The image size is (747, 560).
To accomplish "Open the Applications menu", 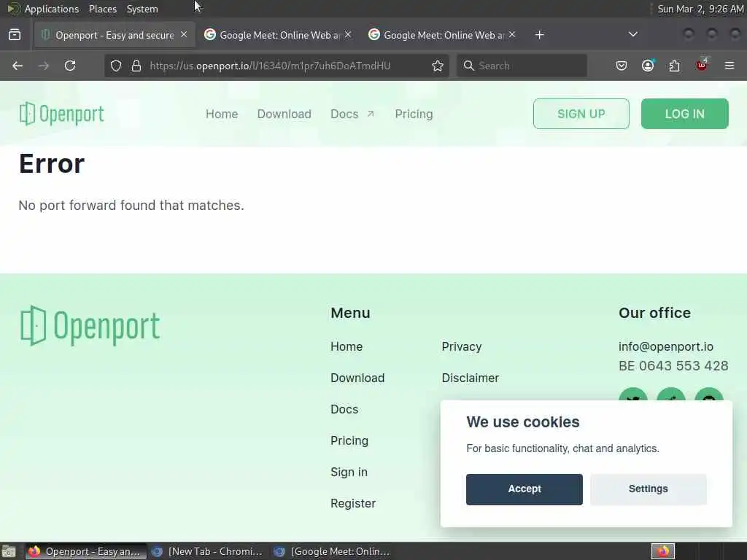I will coord(52,9).
